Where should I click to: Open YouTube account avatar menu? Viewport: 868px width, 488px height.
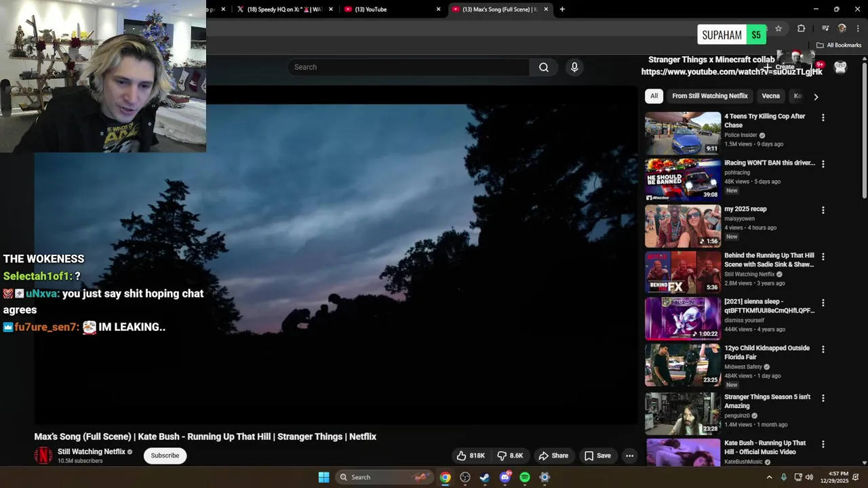[x=840, y=67]
